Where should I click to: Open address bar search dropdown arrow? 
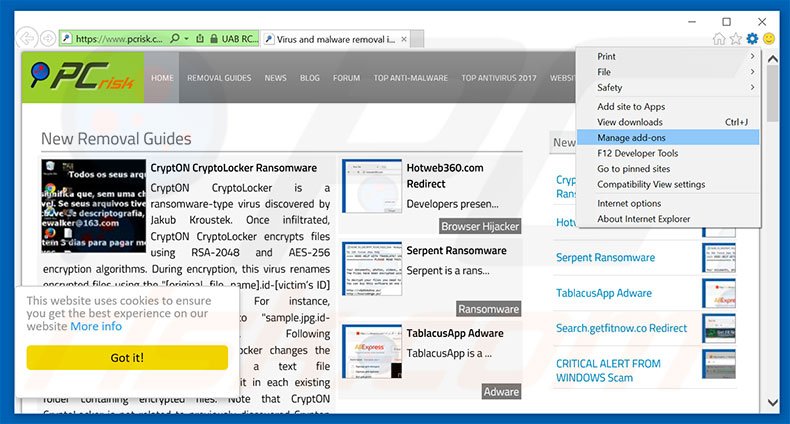point(186,39)
